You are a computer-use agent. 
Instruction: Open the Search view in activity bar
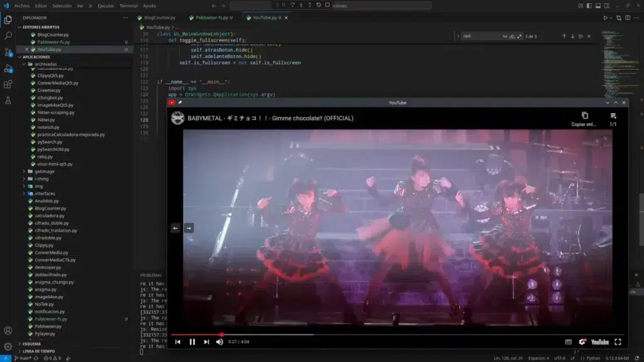8,36
